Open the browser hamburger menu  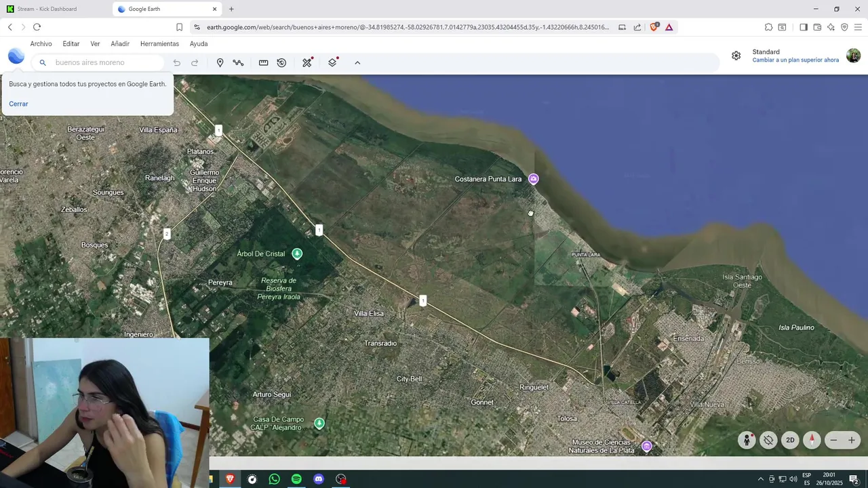click(858, 27)
